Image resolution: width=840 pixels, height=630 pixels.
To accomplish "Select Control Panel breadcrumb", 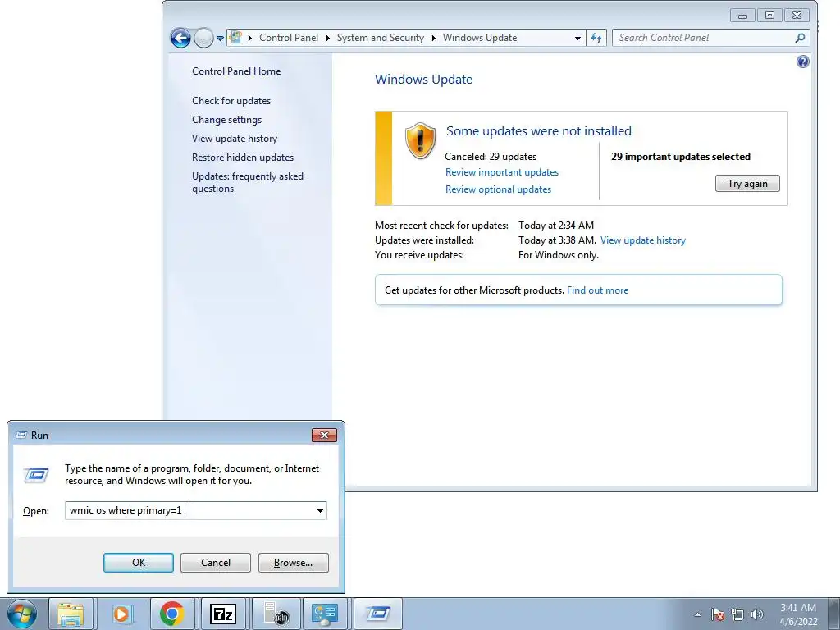I will click(x=289, y=38).
